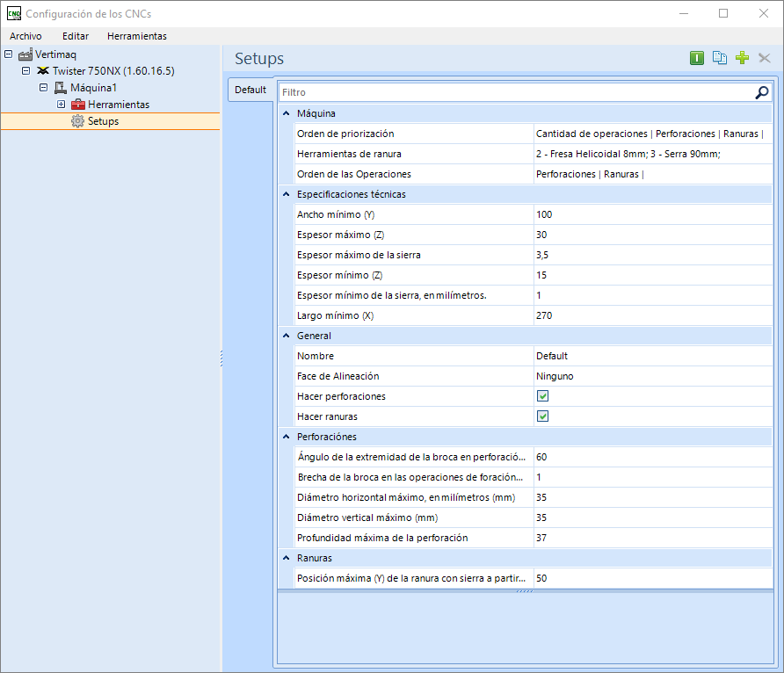Collapse the Vertimaq tree node

9,54
